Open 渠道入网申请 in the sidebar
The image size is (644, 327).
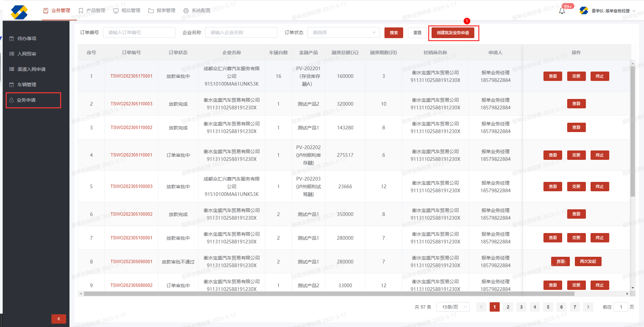pos(31,69)
